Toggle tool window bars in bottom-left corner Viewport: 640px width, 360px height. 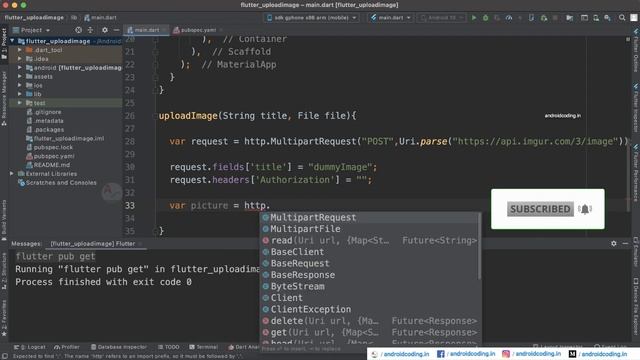(x=4, y=356)
